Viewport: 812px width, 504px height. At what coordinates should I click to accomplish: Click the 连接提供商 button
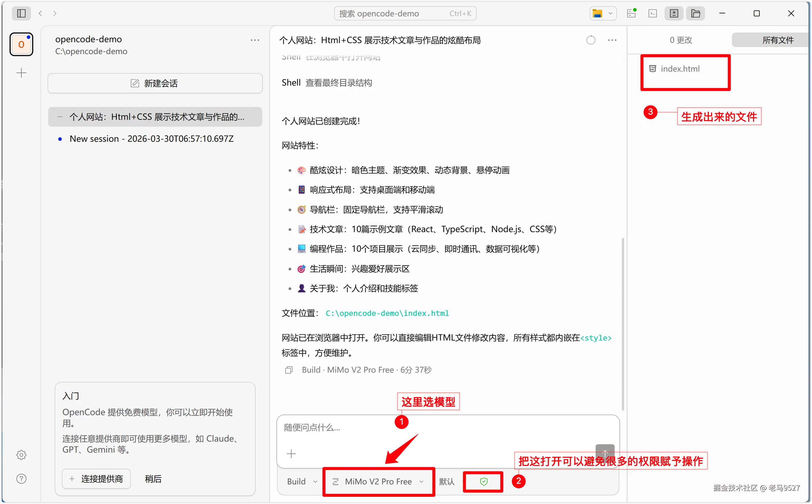96,479
